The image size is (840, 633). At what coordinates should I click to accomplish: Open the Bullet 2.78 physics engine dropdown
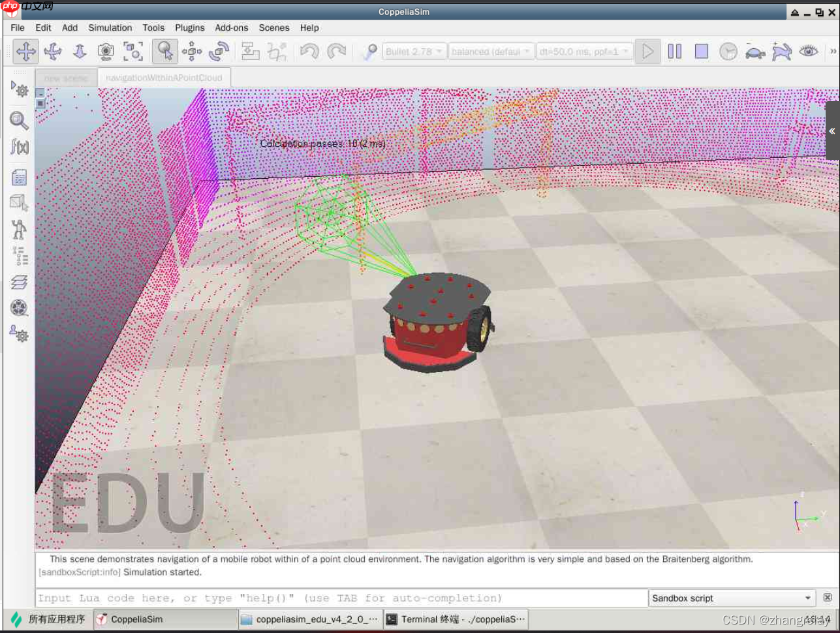tap(414, 52)
